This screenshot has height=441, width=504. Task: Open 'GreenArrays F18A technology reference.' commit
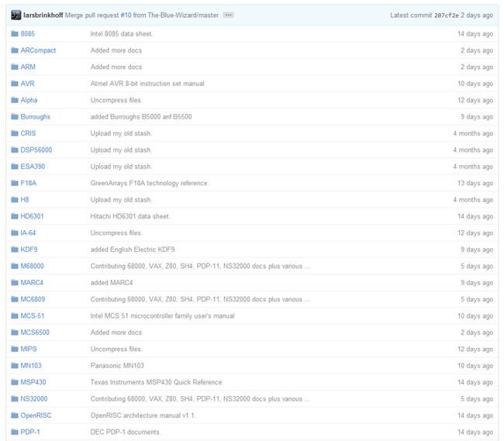[x=150, y=183]
